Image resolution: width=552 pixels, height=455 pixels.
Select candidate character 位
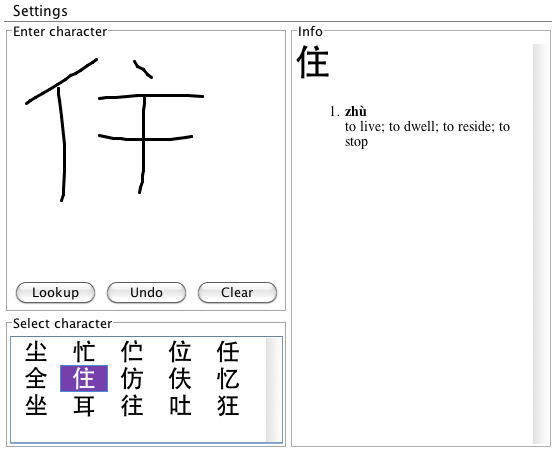tap(180, 351)
